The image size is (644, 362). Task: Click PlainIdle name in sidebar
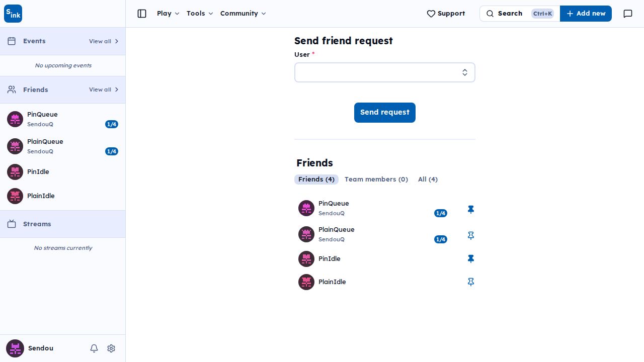(x=41, y=196)
